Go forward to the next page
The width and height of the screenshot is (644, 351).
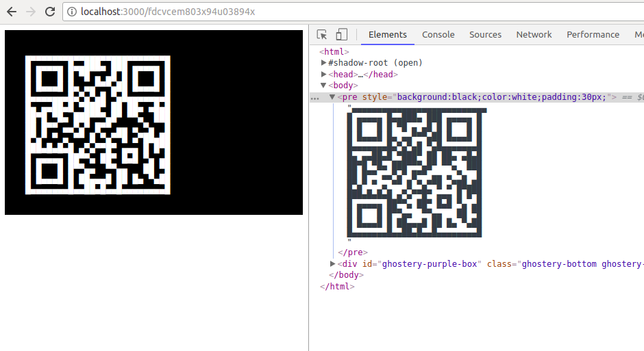[31, 12]
